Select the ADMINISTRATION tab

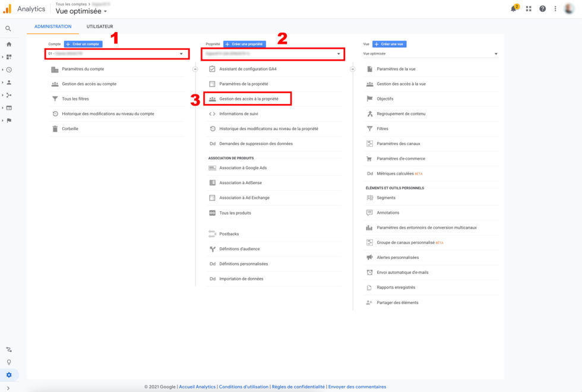coord(53,27)
